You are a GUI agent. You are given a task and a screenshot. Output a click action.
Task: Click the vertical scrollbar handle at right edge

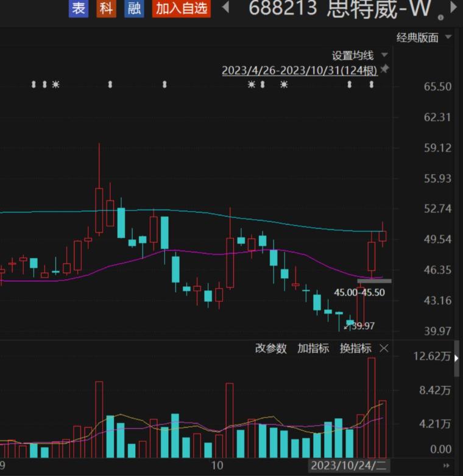pos(457,358)
